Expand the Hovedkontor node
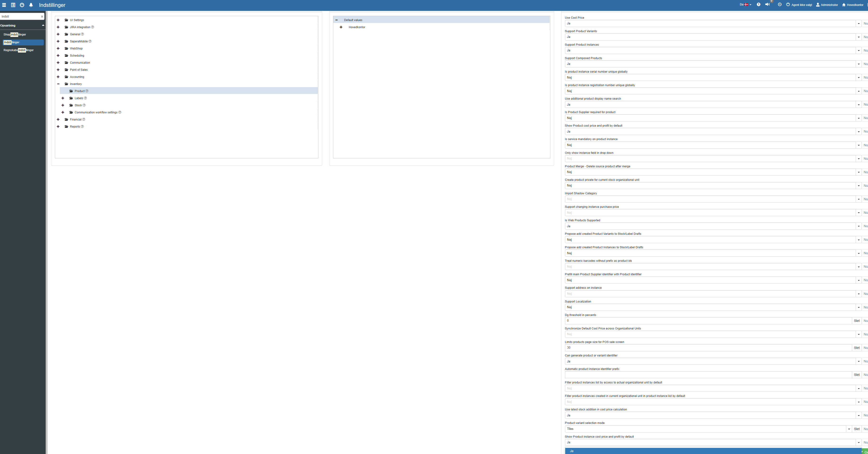 (341, 27)
